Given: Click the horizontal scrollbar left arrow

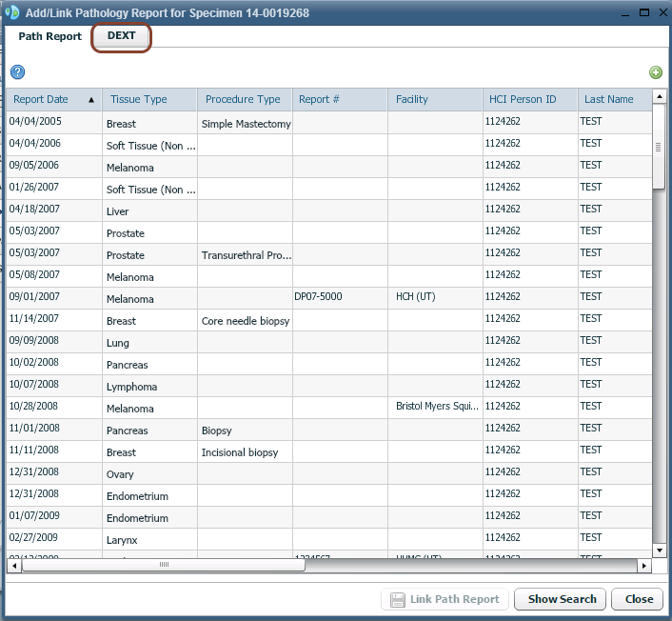Looking at the screenshot, I should pos(14,566).
